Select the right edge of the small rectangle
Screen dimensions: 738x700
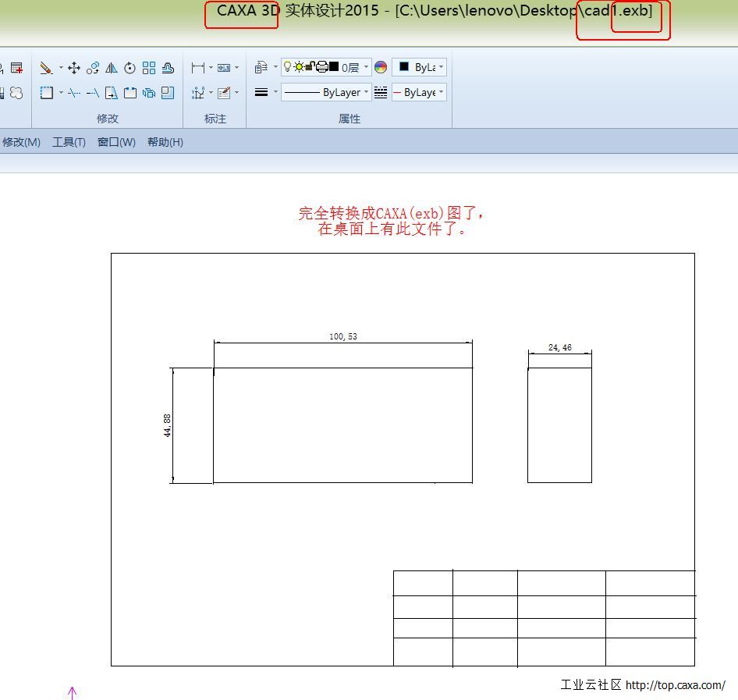[x=591, y=425]
